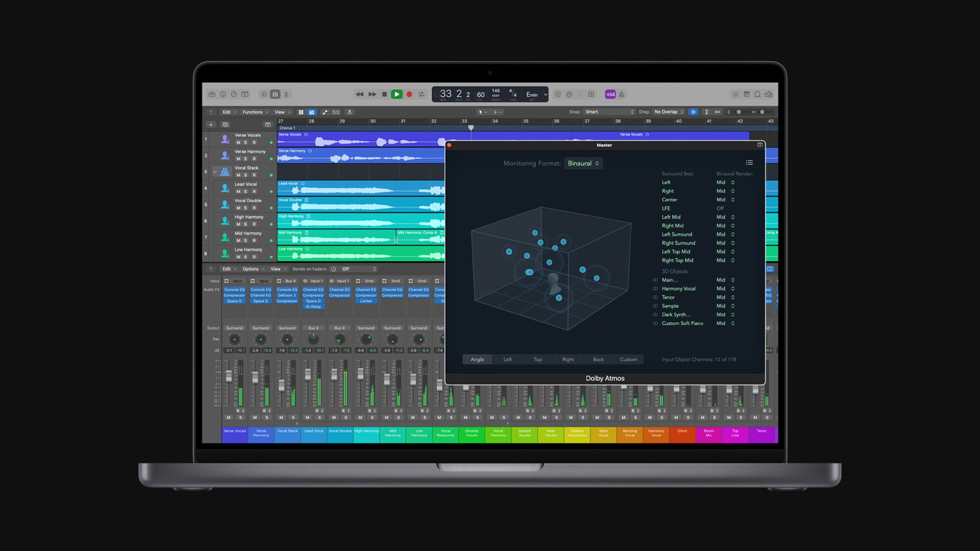The image size is (980, 551).
Task: Switch Tracks area to grid view icon
Action: coord(301,112)
